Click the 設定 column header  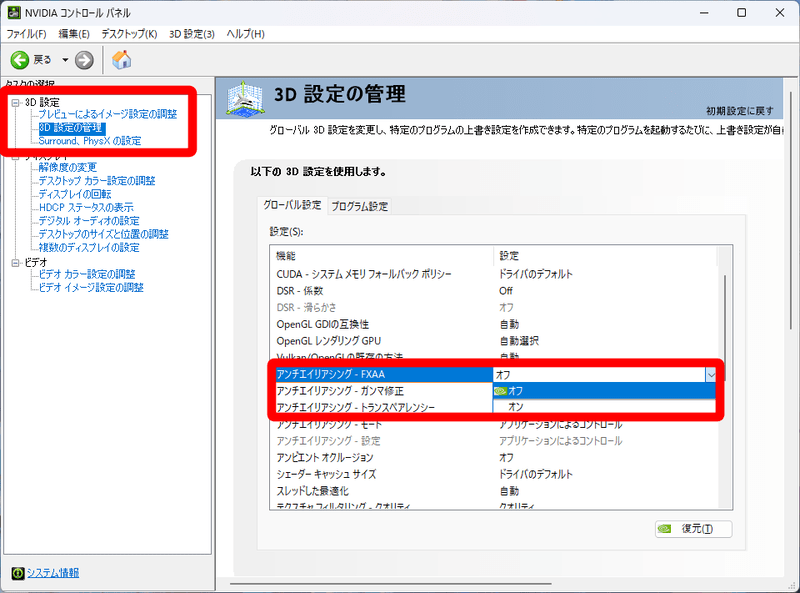(x=605, y=256)
